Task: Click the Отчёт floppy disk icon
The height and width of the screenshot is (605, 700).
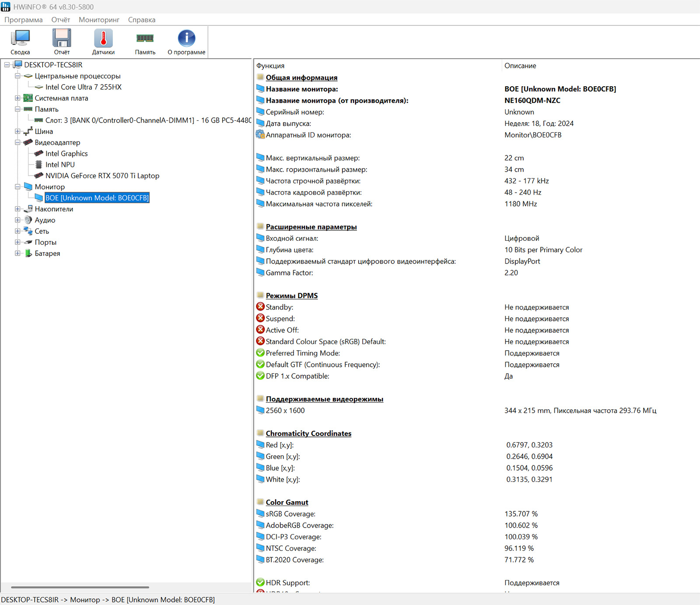Action: click(62, 42)
